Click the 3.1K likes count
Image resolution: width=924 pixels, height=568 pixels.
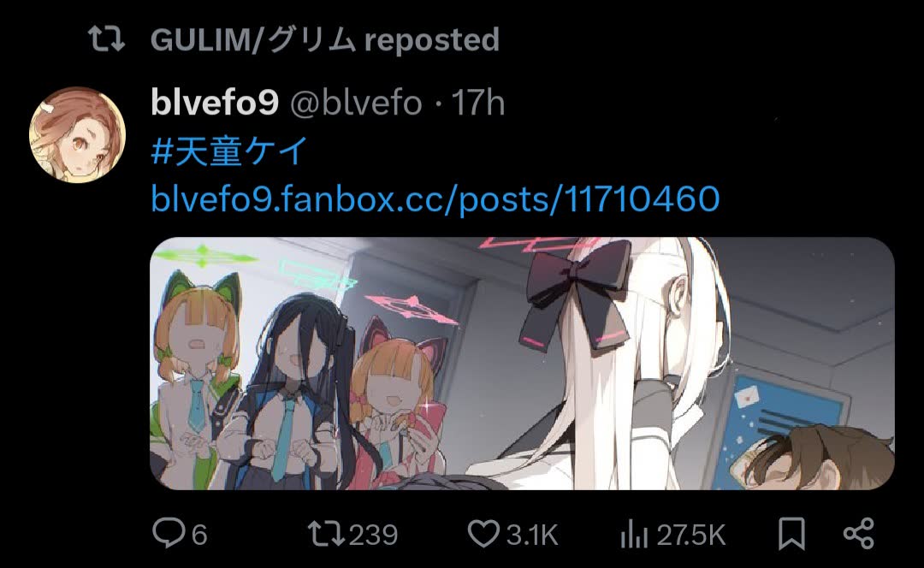[532, 535]
